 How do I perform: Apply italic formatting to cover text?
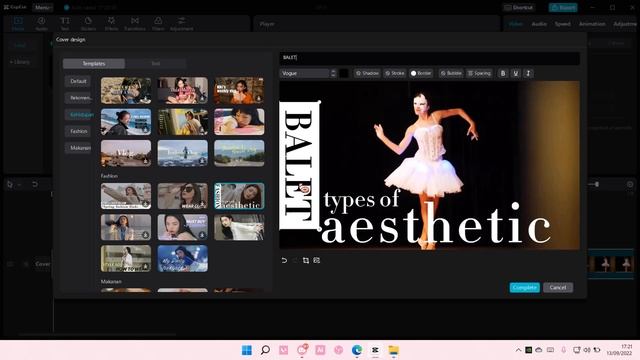pos(528,73)
